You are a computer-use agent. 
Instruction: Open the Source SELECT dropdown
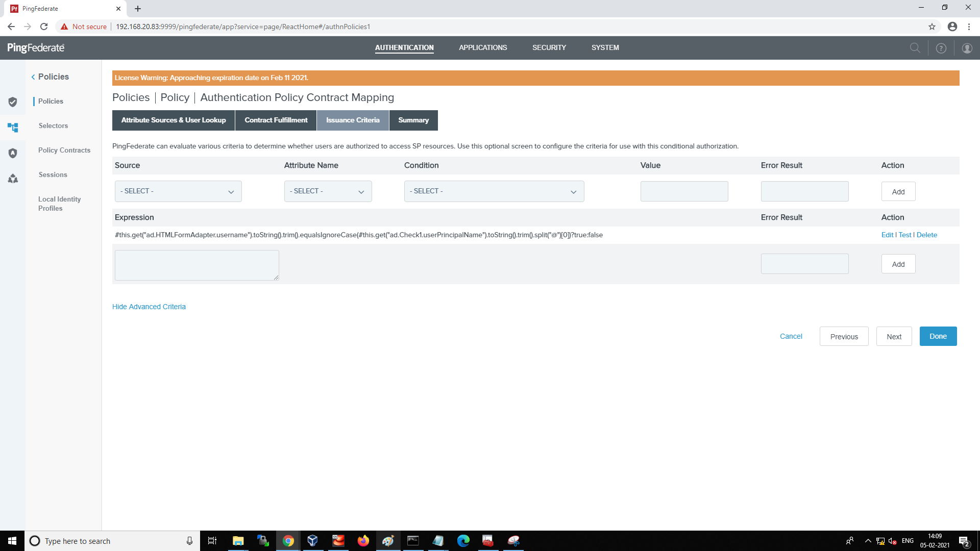[178, 191]
